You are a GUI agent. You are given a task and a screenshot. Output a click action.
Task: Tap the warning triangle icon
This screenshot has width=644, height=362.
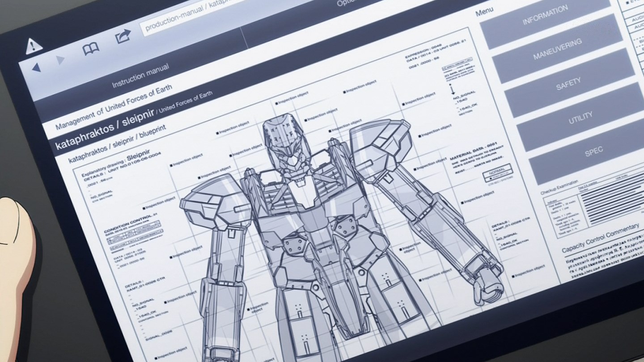tap(34, 45)
